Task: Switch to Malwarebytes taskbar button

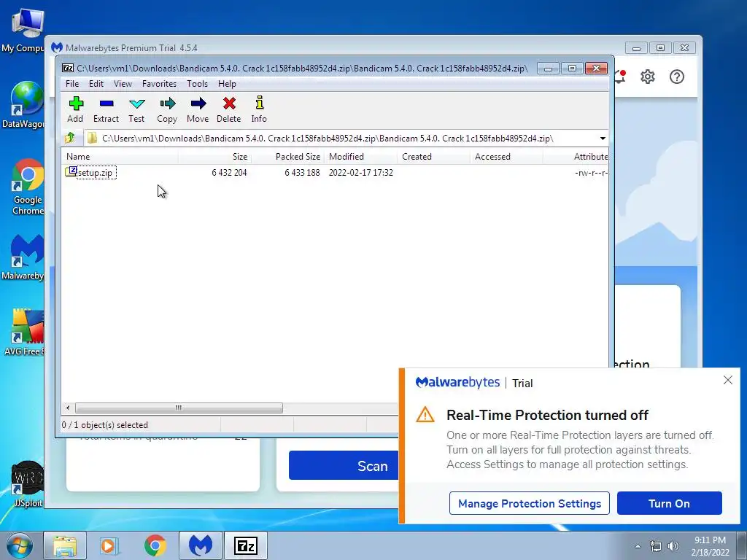Action: pyautogui.click(x=200, y=545)
